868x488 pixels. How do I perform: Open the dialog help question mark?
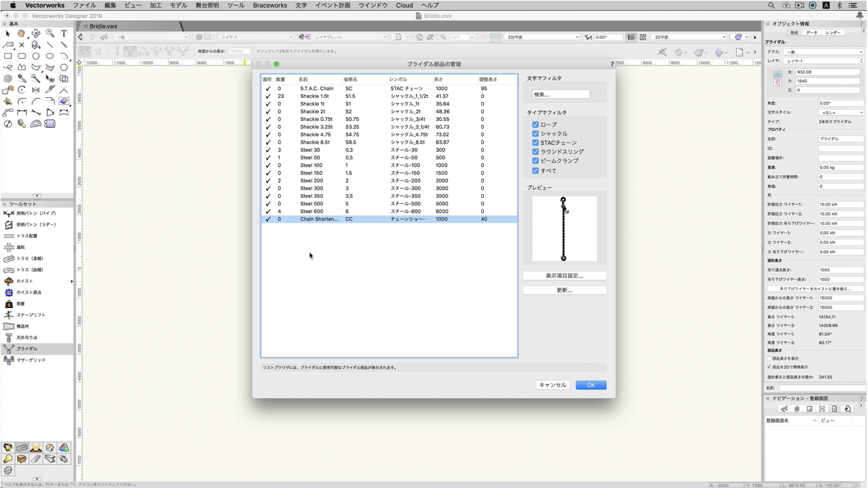(612, 64)
